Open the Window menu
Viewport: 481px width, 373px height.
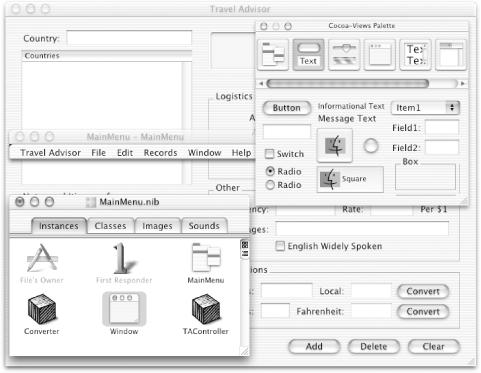point(205,153)
